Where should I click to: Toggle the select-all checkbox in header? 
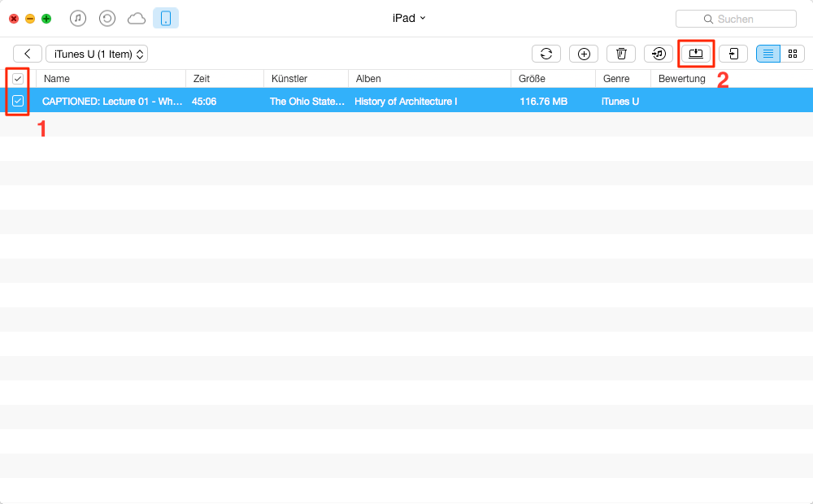(18, 79)
